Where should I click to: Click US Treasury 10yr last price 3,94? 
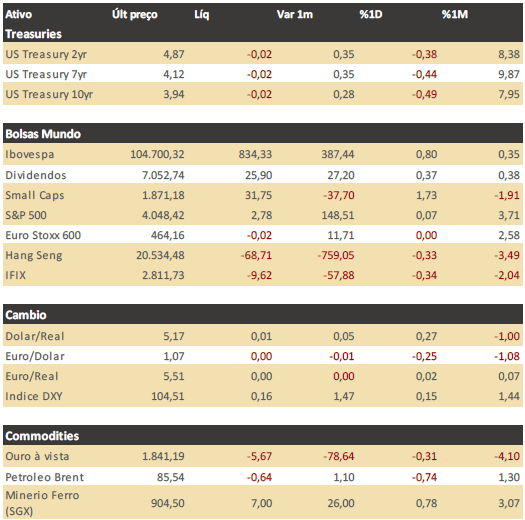tap(174, 94)
